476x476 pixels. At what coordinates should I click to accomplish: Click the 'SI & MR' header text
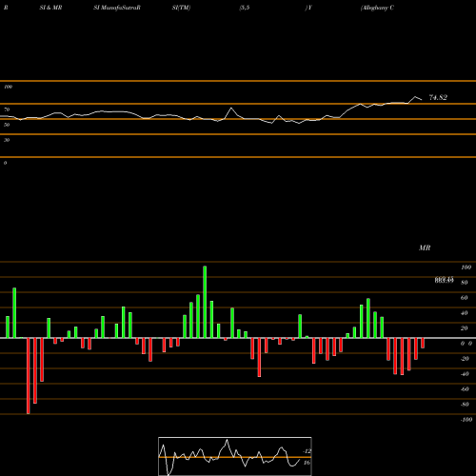point(50,8)
